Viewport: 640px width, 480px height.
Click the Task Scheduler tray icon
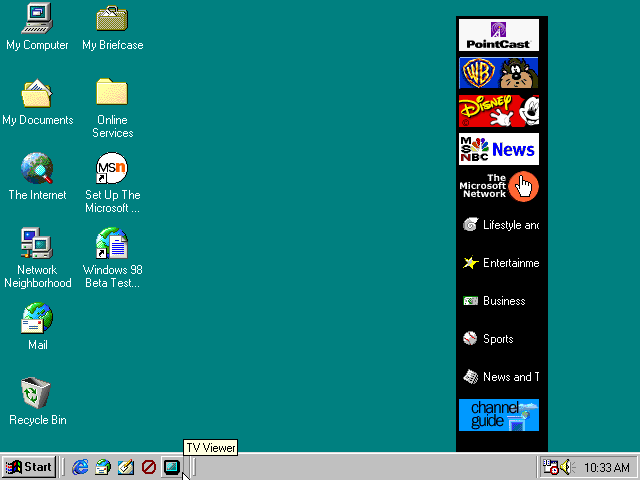(550, 467)
